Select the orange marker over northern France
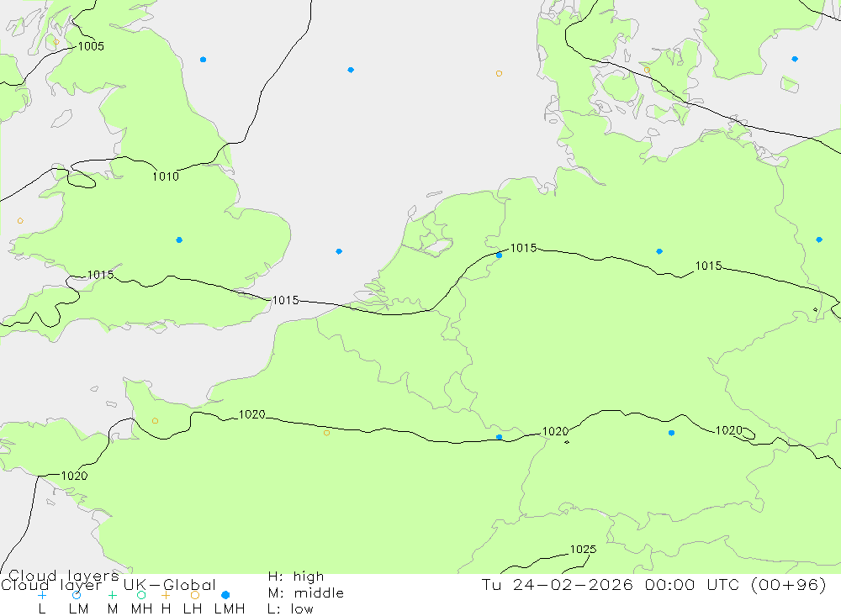The image size is (841, 616). 326,433
